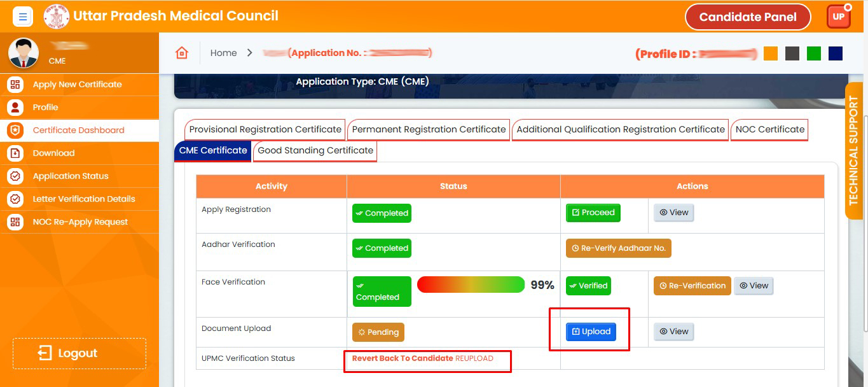Open the UP notification icon
This screenshot has width=868, height=387.
pos(838,17)
